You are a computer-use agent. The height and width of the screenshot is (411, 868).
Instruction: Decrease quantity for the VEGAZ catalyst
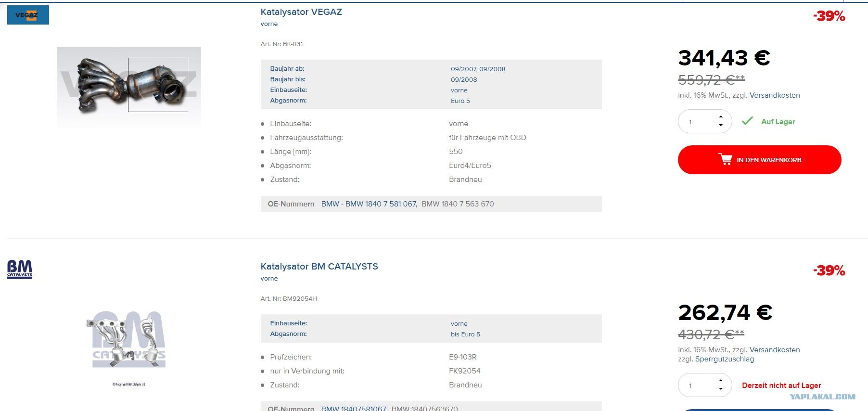720,126
